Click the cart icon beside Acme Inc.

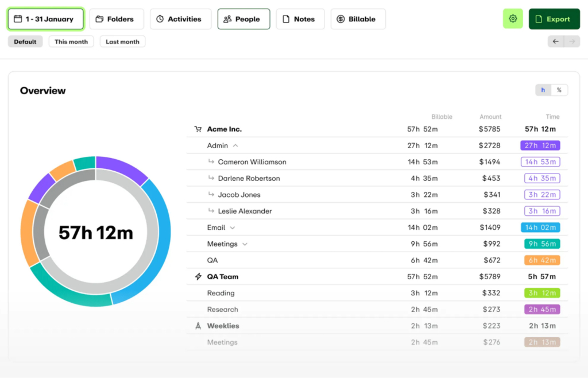click(x=198, y=129)
